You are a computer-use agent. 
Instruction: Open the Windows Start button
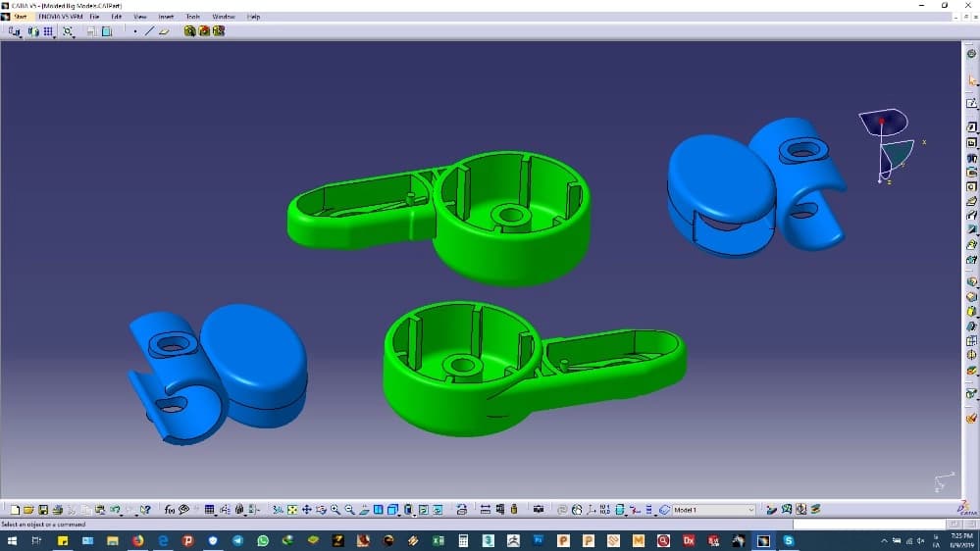coord(12,540)
